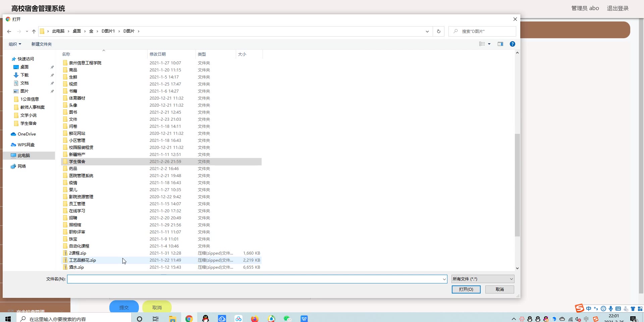Select 网络 in the navigation pane
Screen dimensions: 644x322
coord(18,166)
